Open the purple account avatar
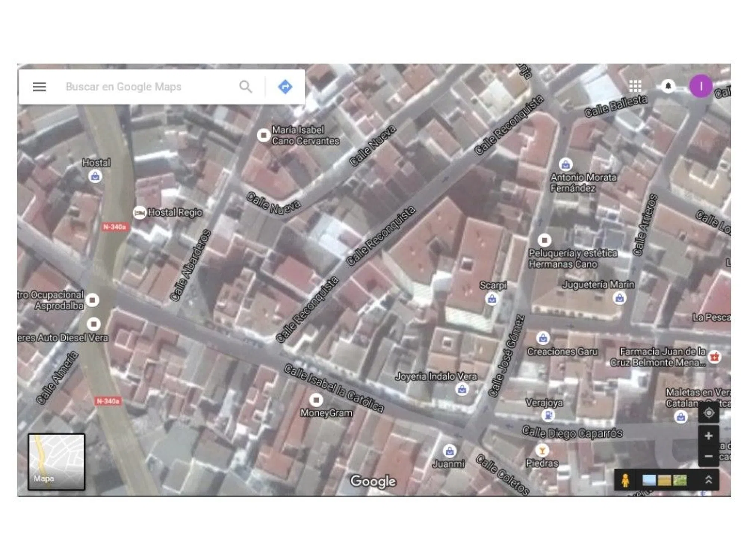The image size is (747, 560). (701, 86)
